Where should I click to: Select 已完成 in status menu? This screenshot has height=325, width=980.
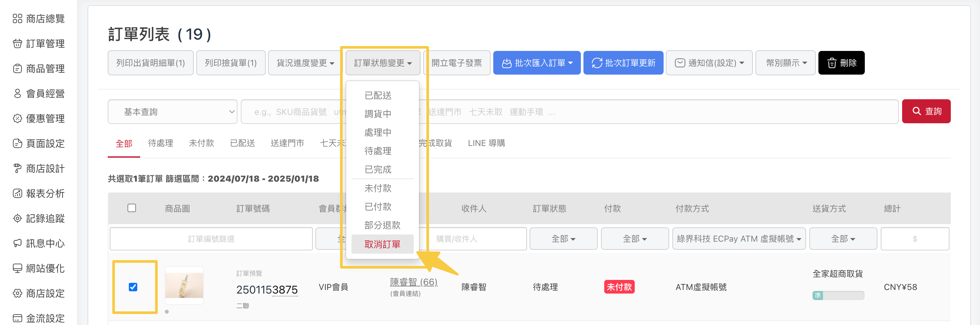(382, 170)
